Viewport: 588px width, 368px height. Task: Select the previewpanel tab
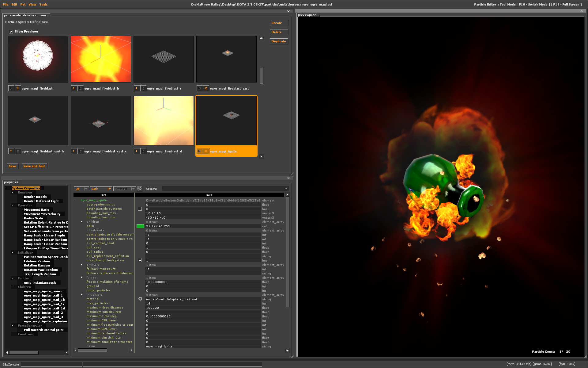tap(307, 15)
